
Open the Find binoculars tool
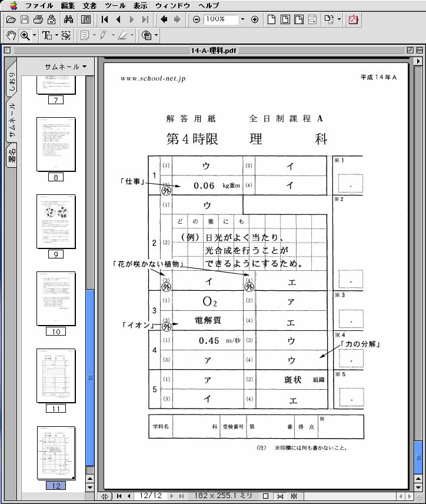[68, 19]
